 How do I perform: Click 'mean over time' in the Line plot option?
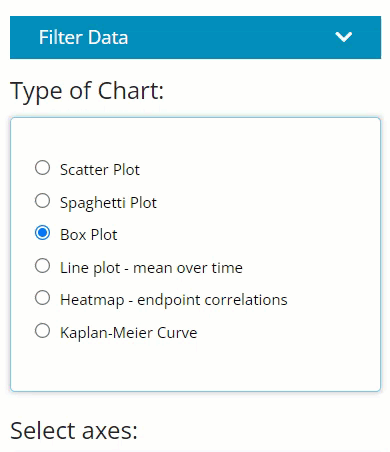point(188,268)
